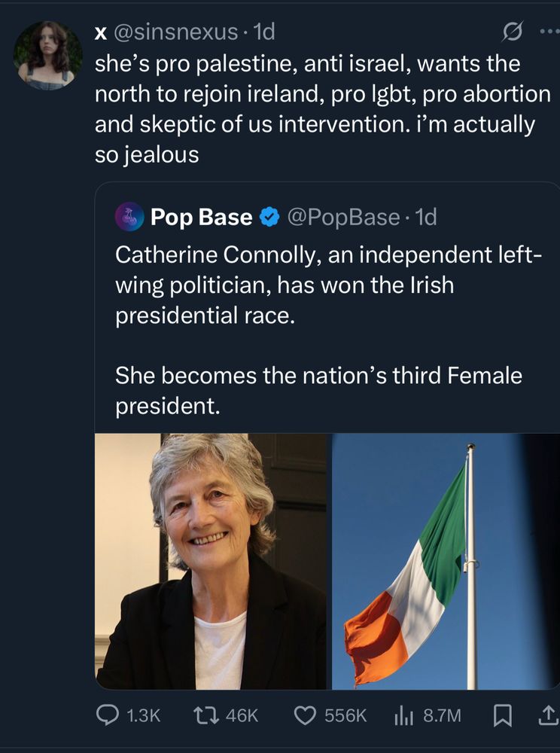Open the @sinsnexus profile avatar
The width and height of the screenshot is (560, 753).
pyautogui.click(x=48, y=55)
